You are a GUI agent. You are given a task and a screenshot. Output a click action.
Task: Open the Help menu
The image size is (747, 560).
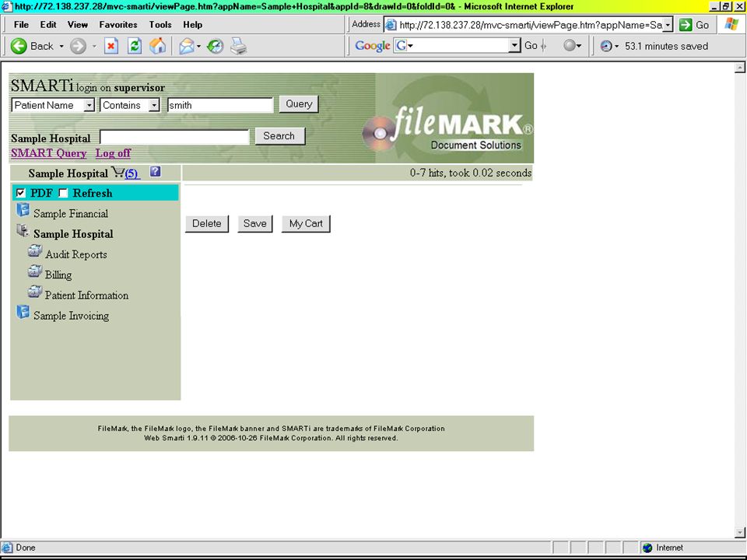[x=192, y=24]
